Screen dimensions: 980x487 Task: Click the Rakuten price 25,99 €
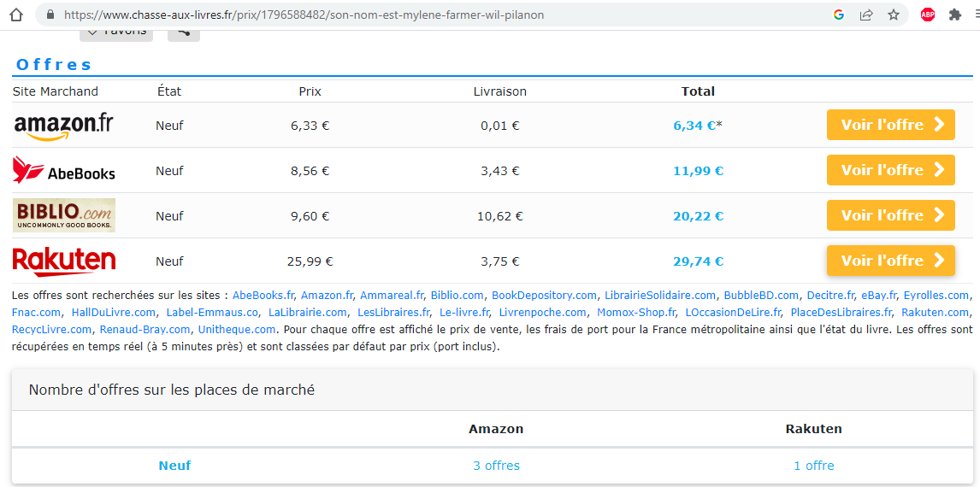point(310,261)
